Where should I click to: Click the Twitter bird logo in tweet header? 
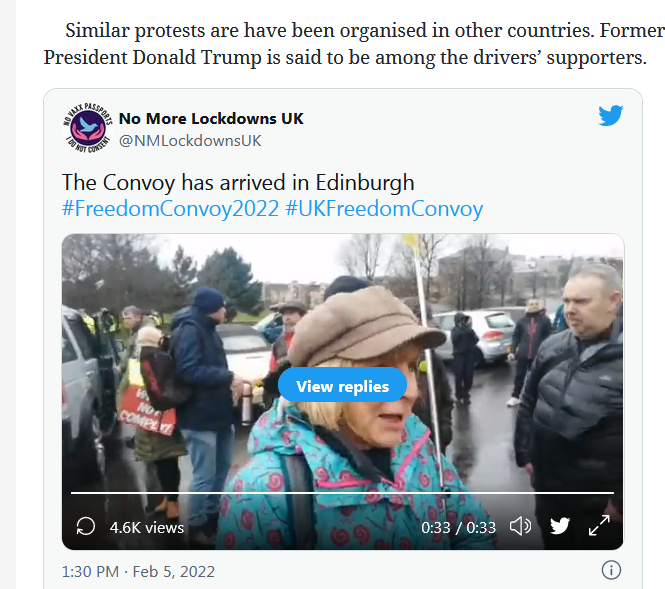pos(610,116)
